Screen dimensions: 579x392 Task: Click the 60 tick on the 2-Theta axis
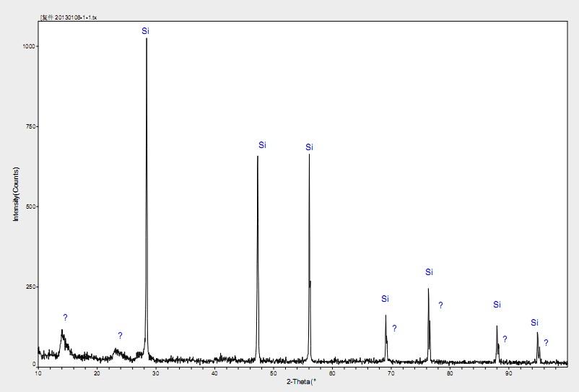tap(332, 373)
